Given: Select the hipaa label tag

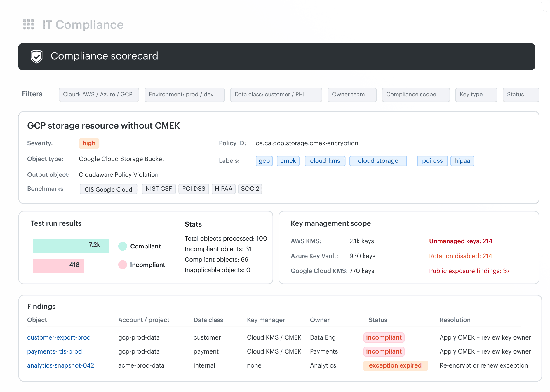Looking at the screenshot, I should point(462,161).
